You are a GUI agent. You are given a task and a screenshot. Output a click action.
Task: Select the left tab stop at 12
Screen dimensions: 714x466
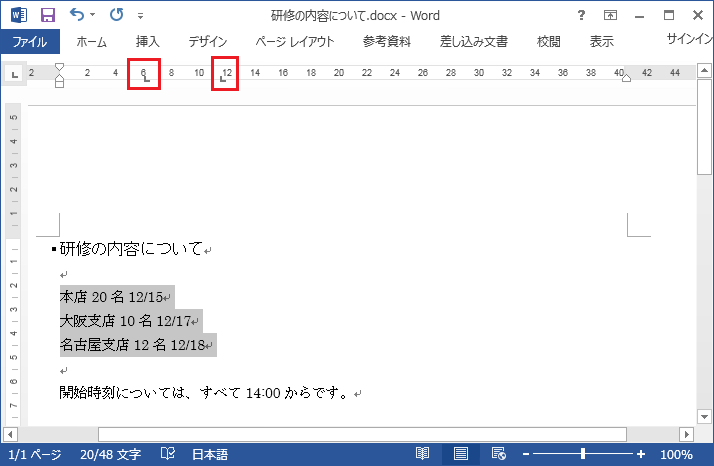(x=223, y=79)
